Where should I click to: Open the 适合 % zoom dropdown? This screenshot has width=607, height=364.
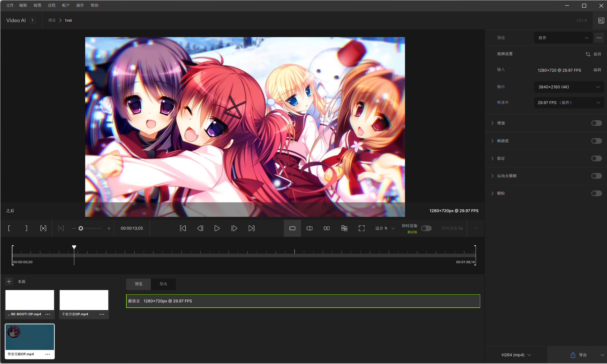(385, 228)
